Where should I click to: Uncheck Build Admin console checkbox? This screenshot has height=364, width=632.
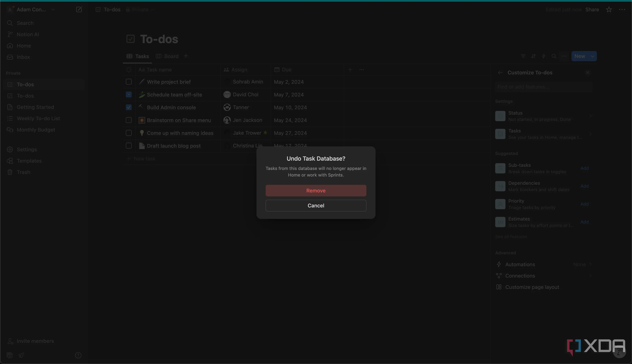coord(129,107)
